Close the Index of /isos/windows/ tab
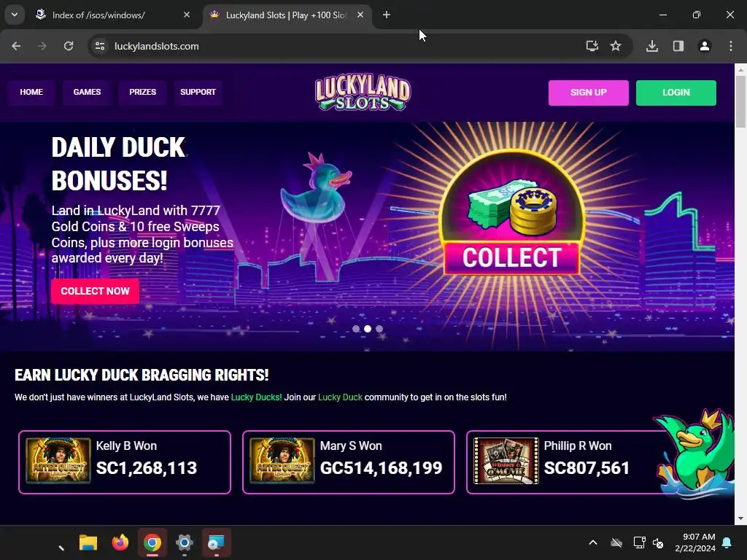The height and width of the screenshot is (560, 747). pyautogui.click(x=186, y=15)
